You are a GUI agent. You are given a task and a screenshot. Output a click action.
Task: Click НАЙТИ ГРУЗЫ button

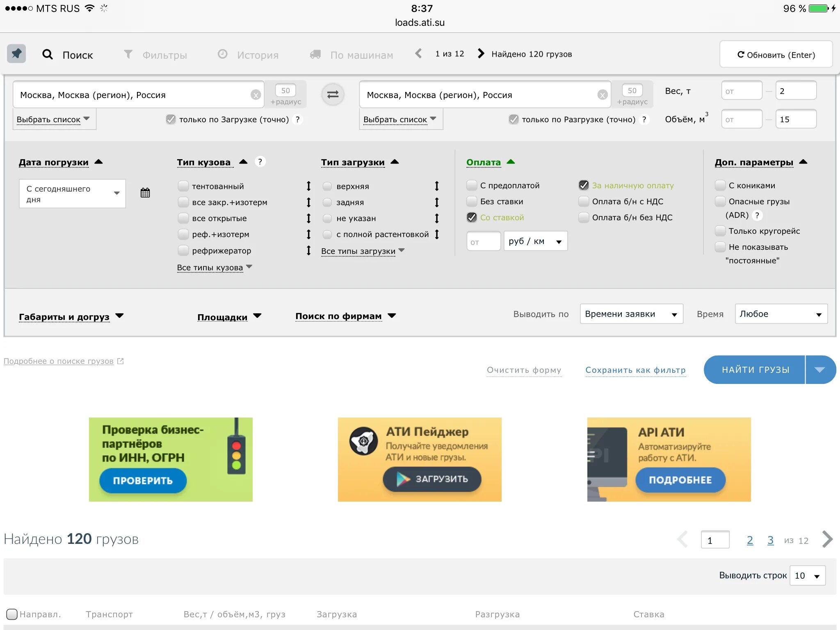pos(755,370)
